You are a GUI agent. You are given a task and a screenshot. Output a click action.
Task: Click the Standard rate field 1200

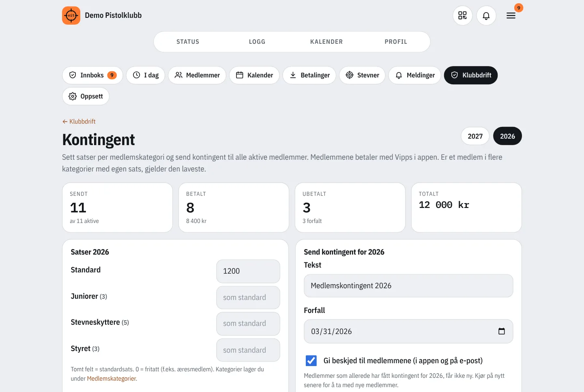pyautogui.click(x=248, y=271)
